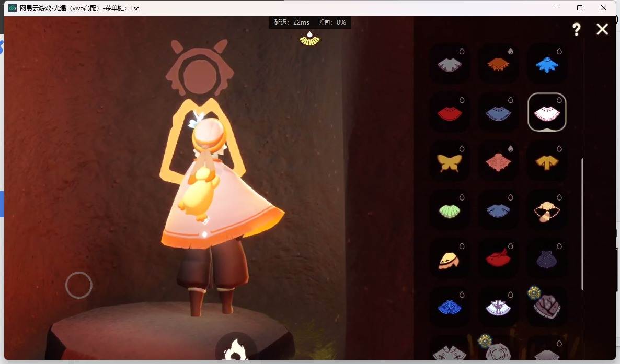
Task: Choose the white cape with lavender ribbon
Action: (498, 307)
